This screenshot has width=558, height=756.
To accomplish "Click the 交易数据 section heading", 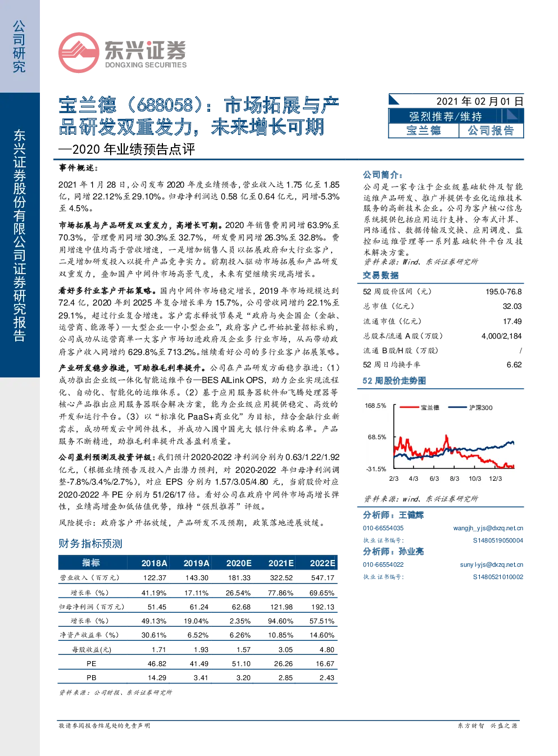I will [380, 275].
